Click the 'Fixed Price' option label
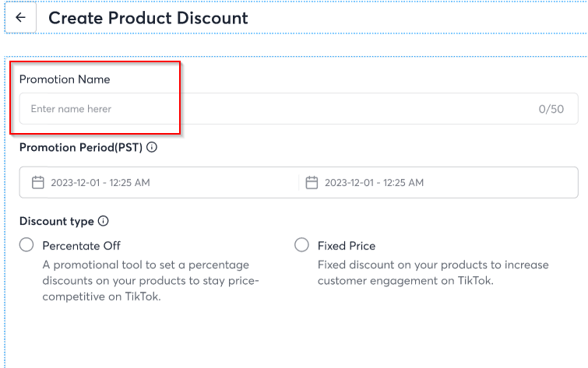588x368 pixels. coord(347,246)
